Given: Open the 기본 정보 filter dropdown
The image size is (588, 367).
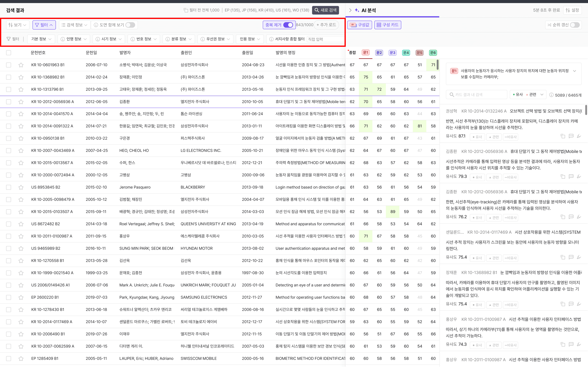Looking at the screenshot, I should (41, 39).
